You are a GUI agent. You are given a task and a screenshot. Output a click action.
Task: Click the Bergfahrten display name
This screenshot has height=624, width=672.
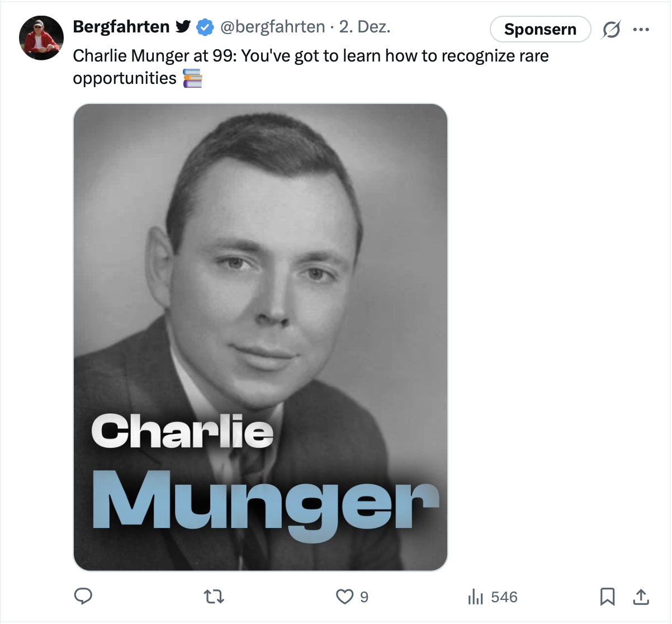coord(121,27)
